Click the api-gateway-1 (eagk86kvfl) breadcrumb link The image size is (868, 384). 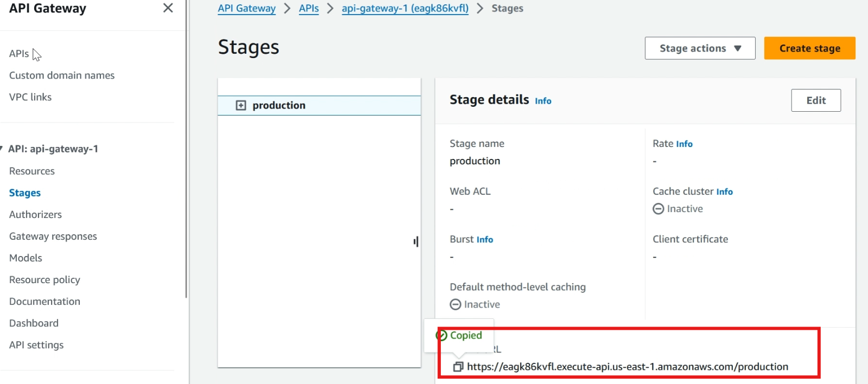[405, 8]
